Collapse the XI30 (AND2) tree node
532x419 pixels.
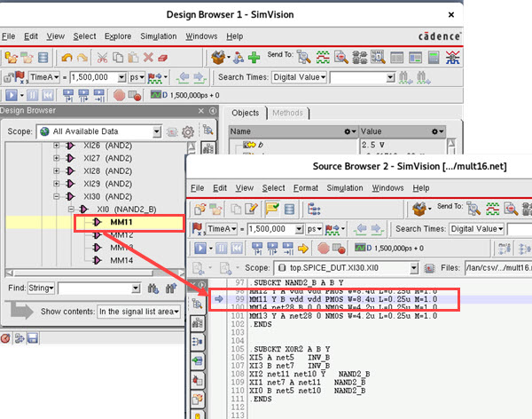point(57,196)
